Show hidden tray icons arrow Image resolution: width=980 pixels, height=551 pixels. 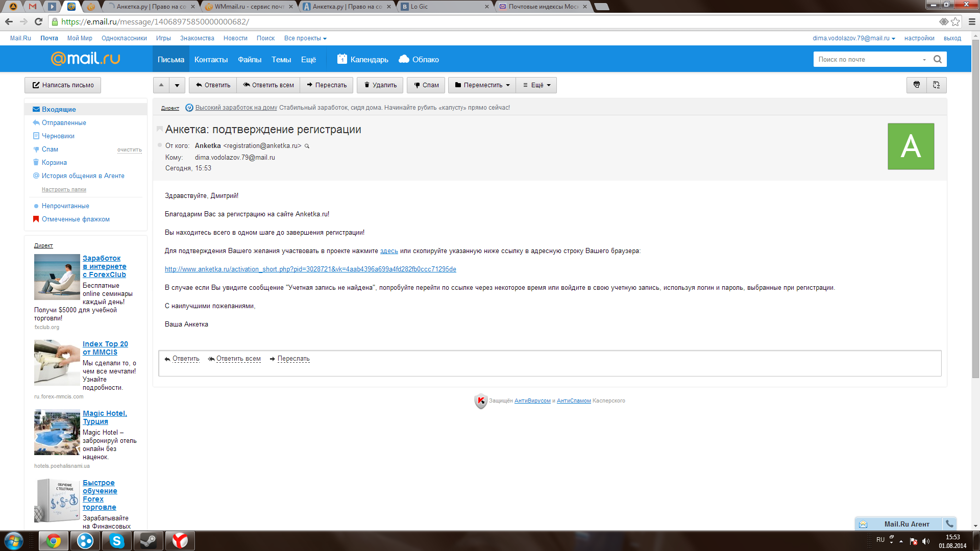tap(901, 541)
